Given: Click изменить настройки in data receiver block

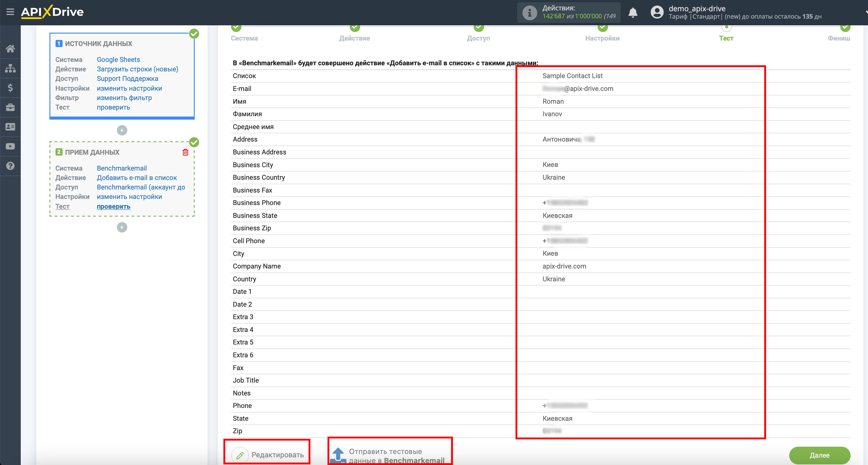Looking at the screenshot, I should point(129,197).
